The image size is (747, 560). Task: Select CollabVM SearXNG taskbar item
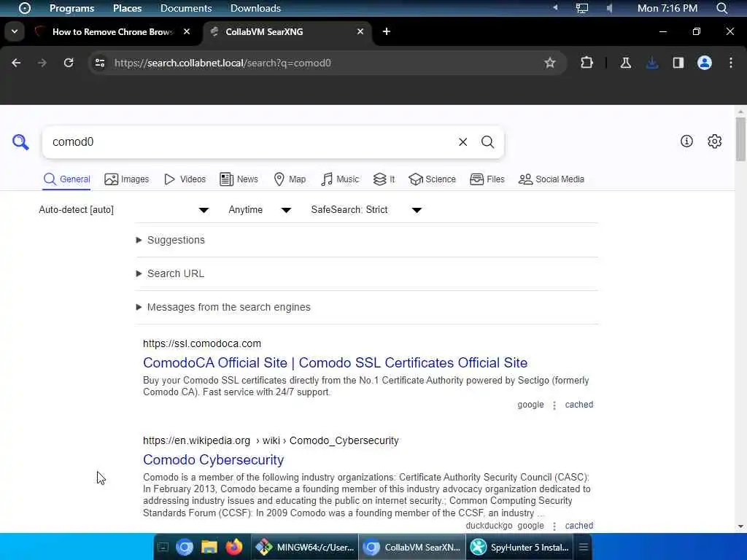(412, 547)
